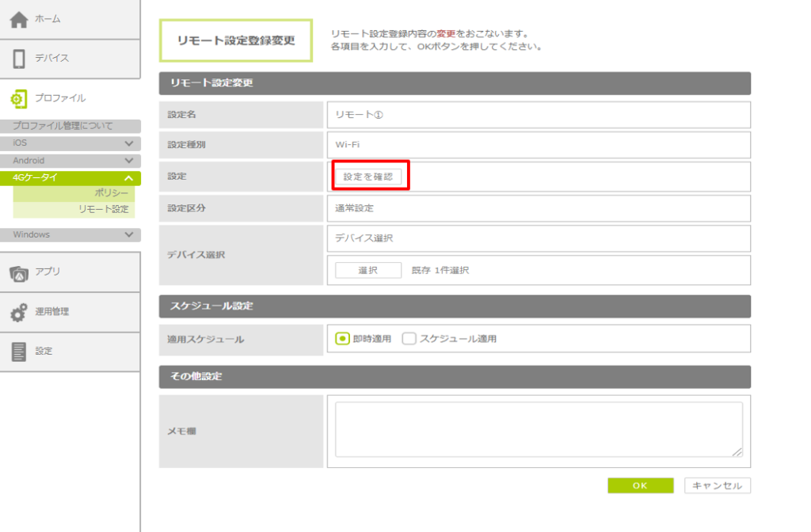
Task: Click the Apps icon in sidebar
Action: 19,272
